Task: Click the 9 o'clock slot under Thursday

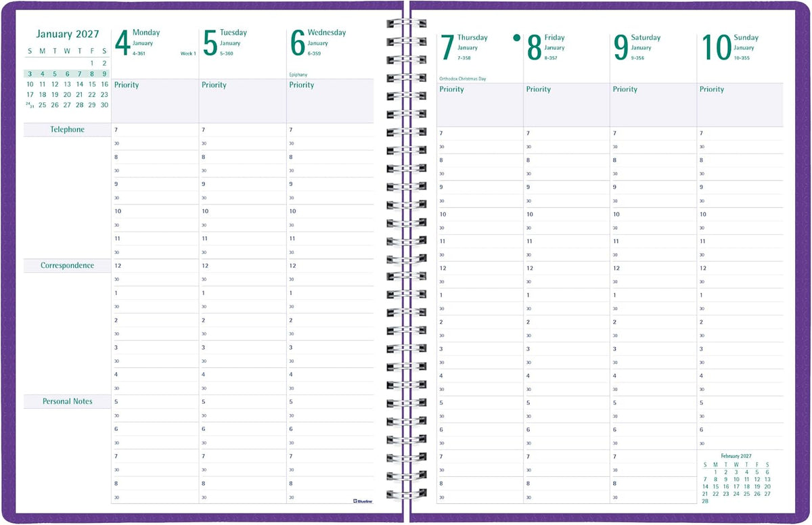Action: pos(480,187)
